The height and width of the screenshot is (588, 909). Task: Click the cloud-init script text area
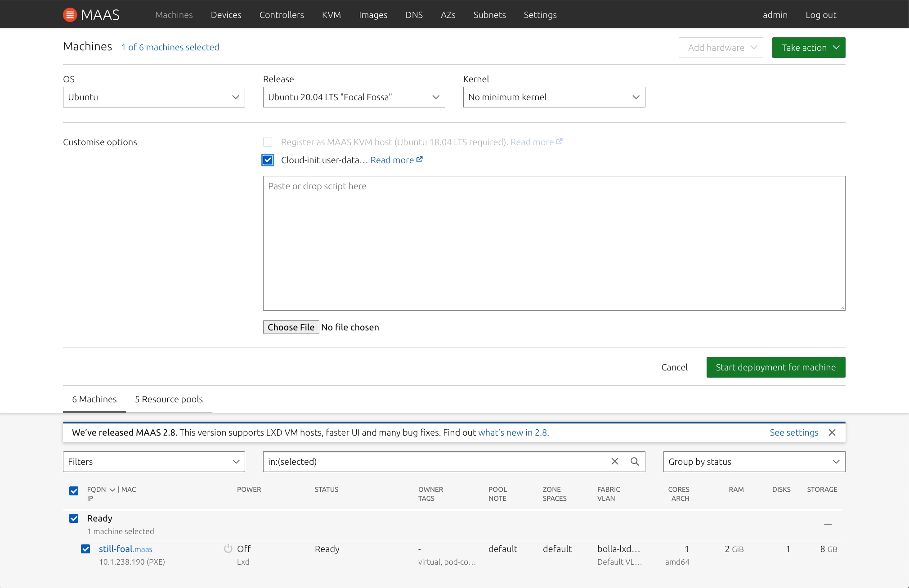(554, 243)
